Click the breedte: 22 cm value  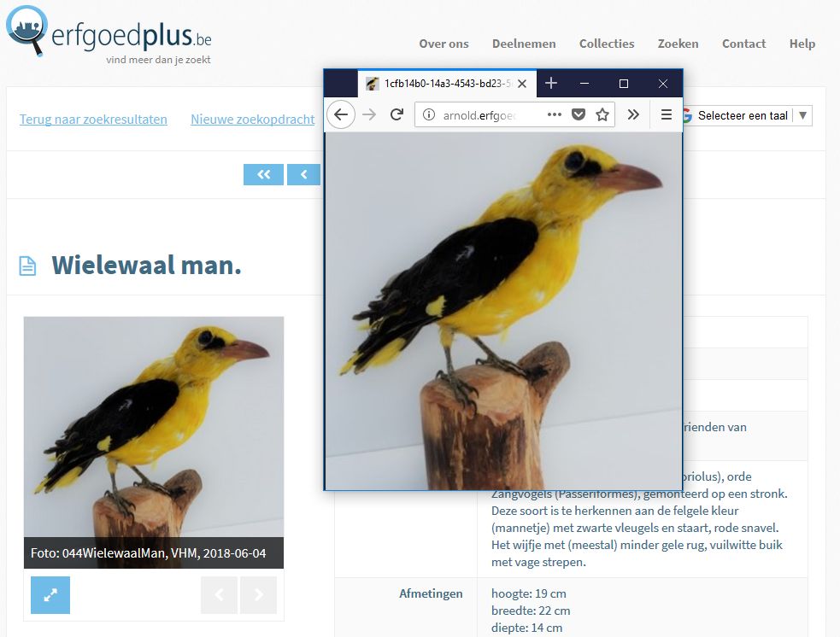click(x=531, y=611)
